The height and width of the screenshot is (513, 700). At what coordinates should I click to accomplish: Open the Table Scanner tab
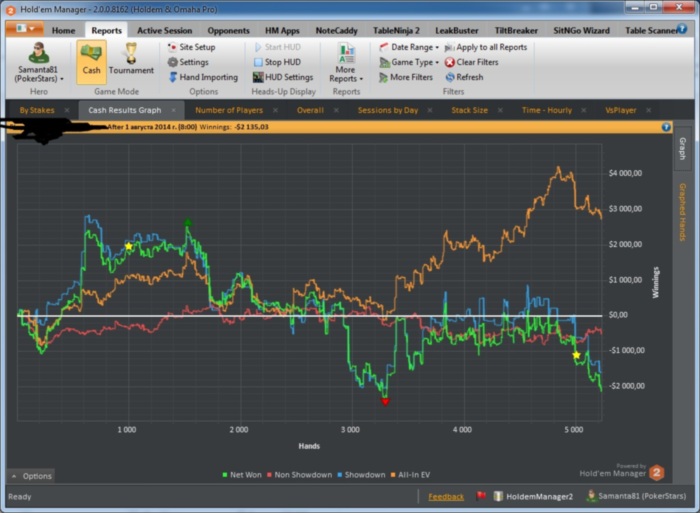[650, 30]
